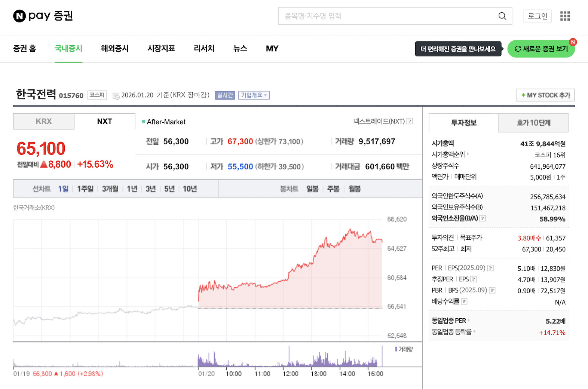The width and height of the screenshot is (588, 389).
Task: Click the clock icon beside the date
Action: pyautogui.click(x=116, y=96)
